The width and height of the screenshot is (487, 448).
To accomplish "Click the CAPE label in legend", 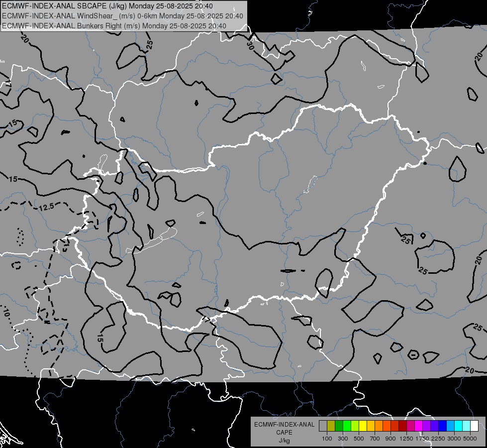I will [284, 433].
